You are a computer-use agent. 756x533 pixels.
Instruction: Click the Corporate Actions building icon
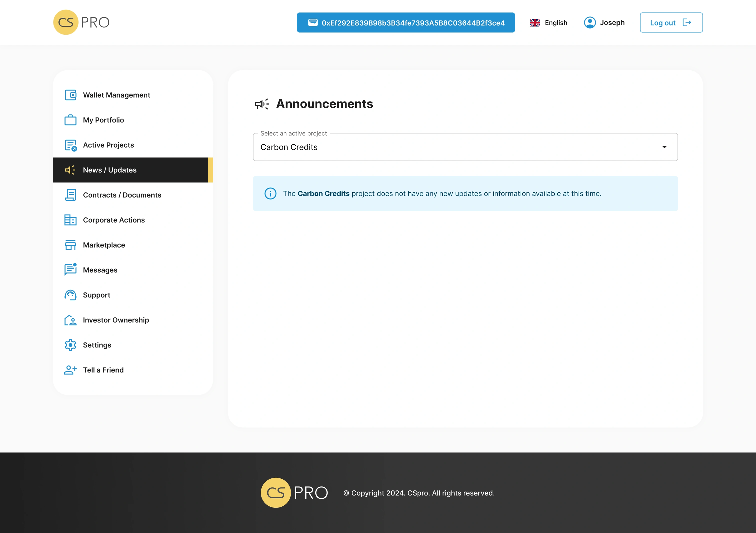click(x=70, y=220)
